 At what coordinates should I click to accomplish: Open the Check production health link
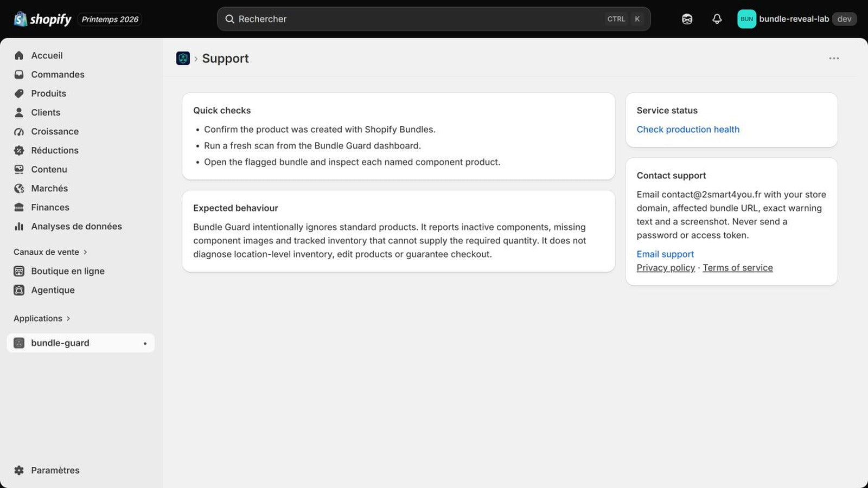click(688, 129)
